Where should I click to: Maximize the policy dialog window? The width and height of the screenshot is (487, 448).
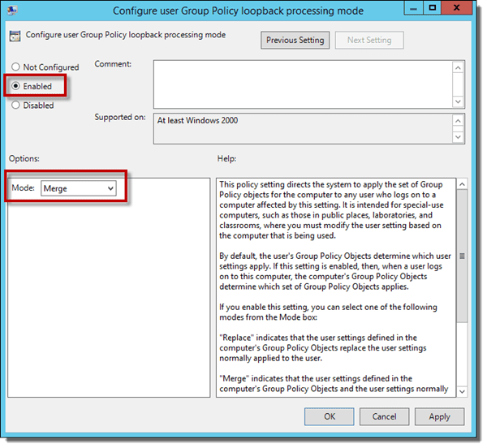(432, 8)
